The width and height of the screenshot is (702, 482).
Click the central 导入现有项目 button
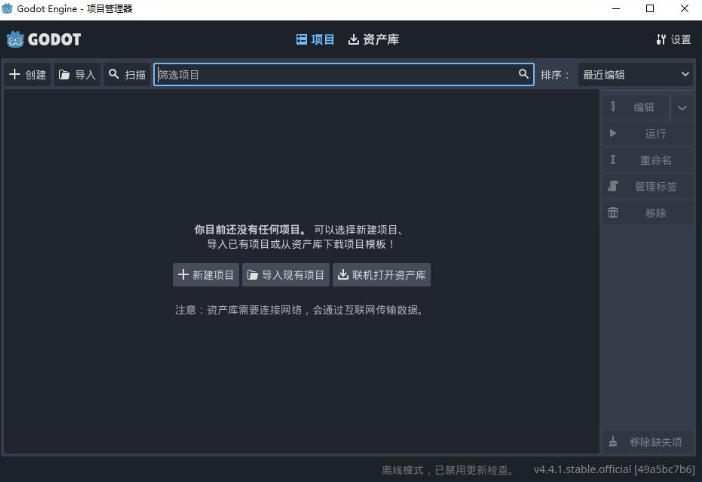286,274
